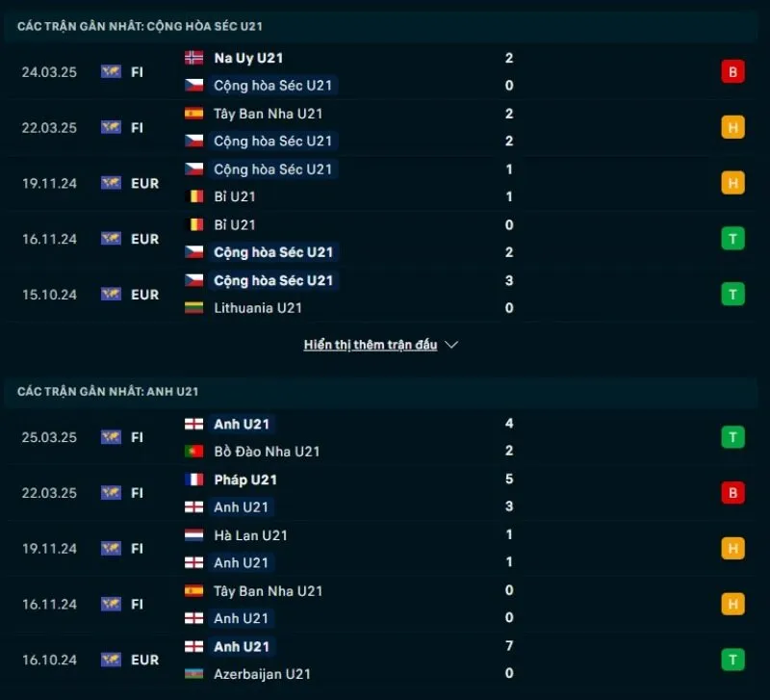Click the FI competition icon on 24.03.25
Image resolution: width=770 pixels, height=700 pixels.
(x=112, y=71)
